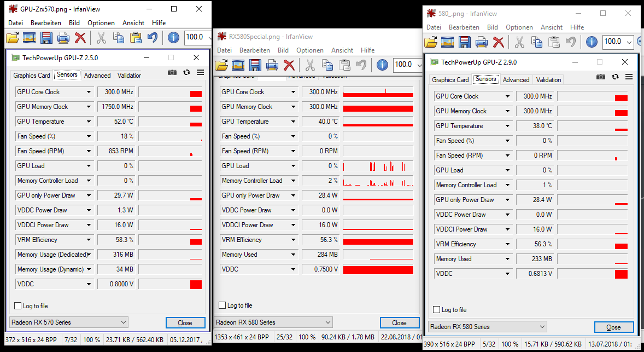
Task: Open file icon in 580_.png window toolbar
Action: [430, 42]
